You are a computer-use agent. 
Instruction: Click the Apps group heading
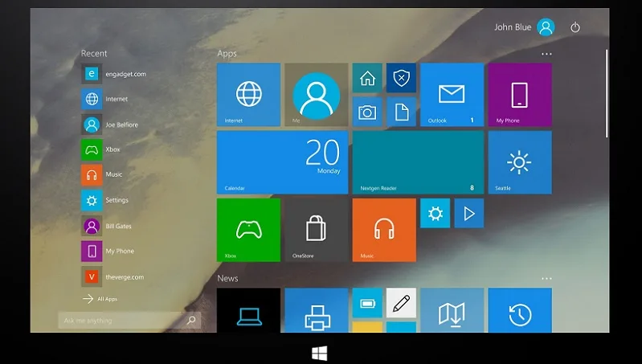[227, 54]
